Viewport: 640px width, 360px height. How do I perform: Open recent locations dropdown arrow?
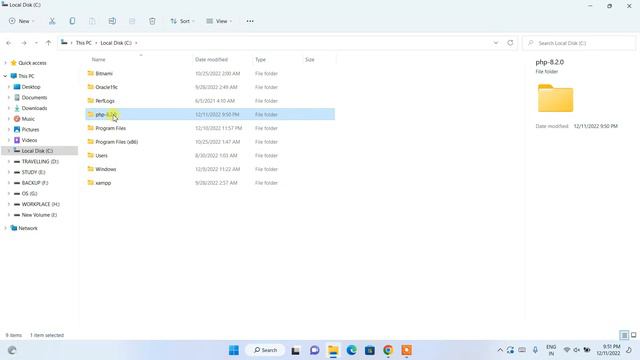36,43
